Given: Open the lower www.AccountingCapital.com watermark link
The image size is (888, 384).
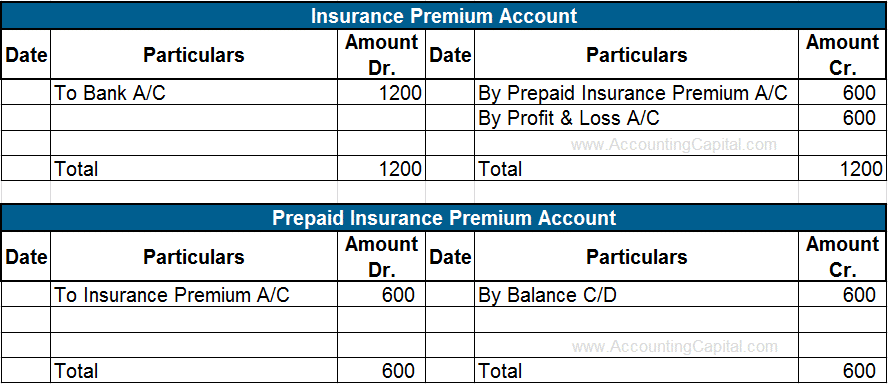Looking at the screenshot, I should (x=674, y=346).
